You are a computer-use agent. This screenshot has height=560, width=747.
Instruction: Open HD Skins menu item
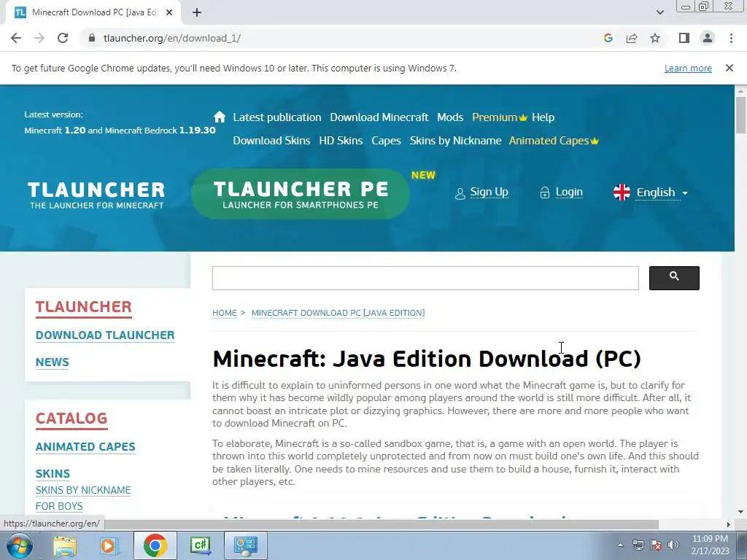341,141
